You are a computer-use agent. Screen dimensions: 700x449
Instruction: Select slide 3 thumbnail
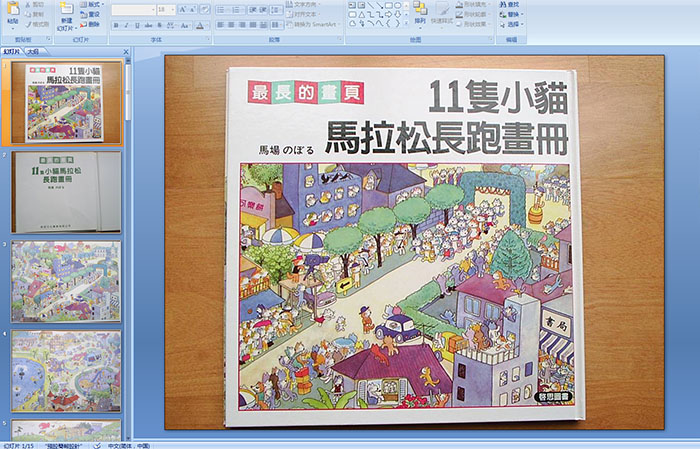(66, 282)
